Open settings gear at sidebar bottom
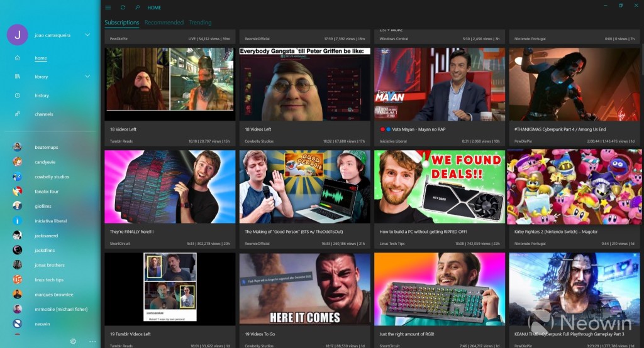This screenshot has width=644, height=348. 73,341
